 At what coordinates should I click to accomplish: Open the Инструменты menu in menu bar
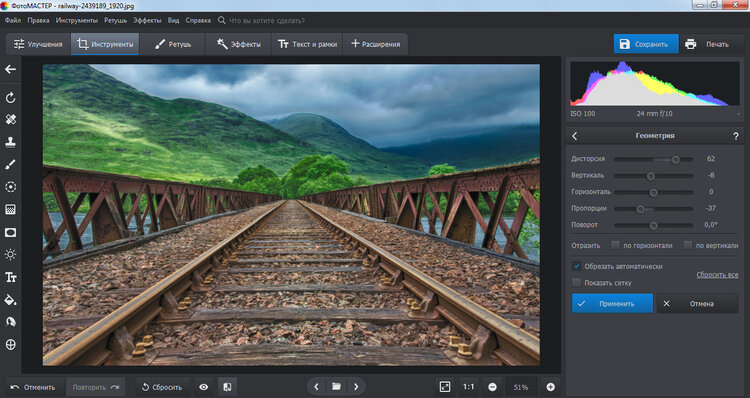tap(77, 21)
